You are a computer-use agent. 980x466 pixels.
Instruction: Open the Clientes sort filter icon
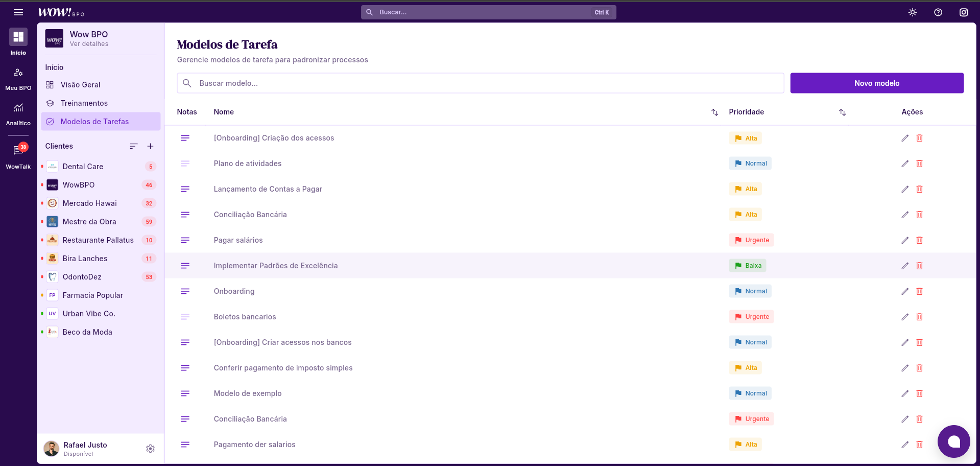[134, 146]
